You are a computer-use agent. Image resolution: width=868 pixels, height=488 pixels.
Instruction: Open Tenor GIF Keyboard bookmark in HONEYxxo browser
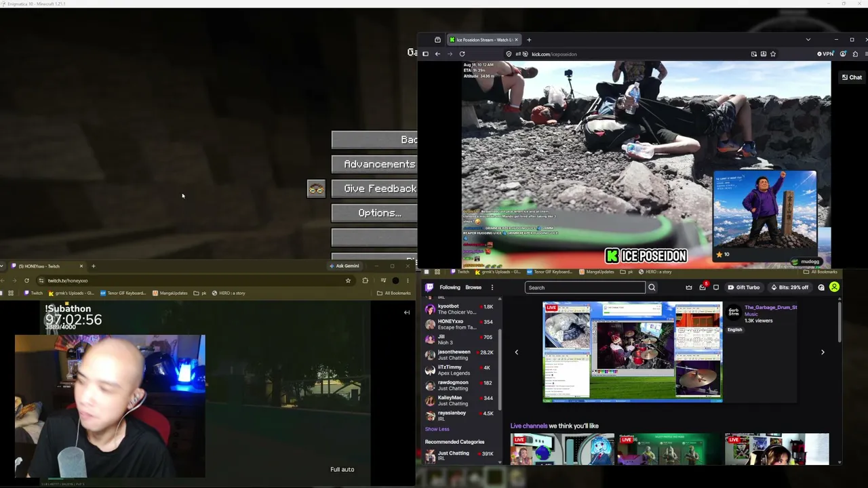123,293
